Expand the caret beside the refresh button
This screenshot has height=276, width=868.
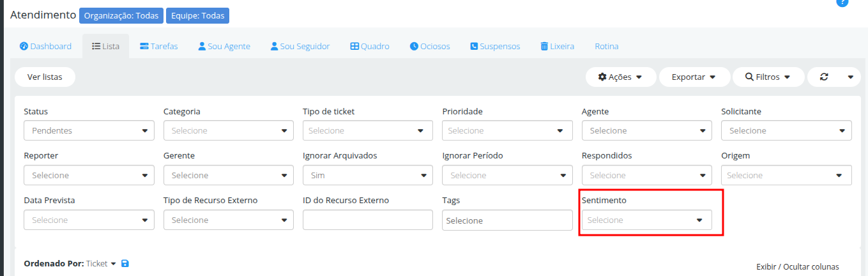coord(851,77)
